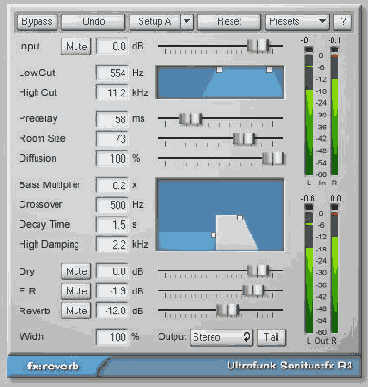This screenshot has height=387, width=368.
Task: Click the low cut handle in filter graph
Action: (219, 70)
